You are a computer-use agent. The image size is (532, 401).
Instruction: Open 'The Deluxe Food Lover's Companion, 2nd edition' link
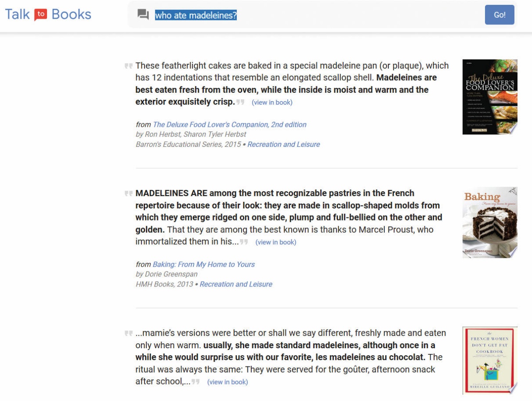click(230, 125)
